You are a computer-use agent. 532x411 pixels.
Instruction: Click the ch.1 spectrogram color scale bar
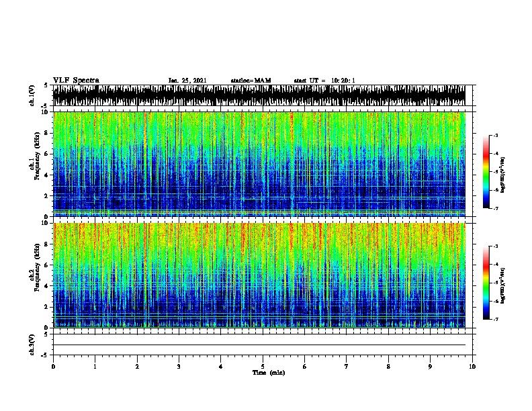pos(486,172)
